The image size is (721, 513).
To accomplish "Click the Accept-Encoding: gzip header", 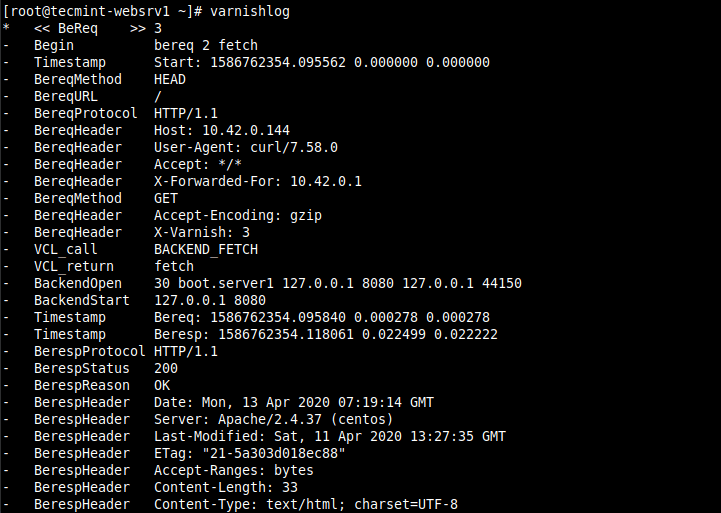I will (238, 215).
